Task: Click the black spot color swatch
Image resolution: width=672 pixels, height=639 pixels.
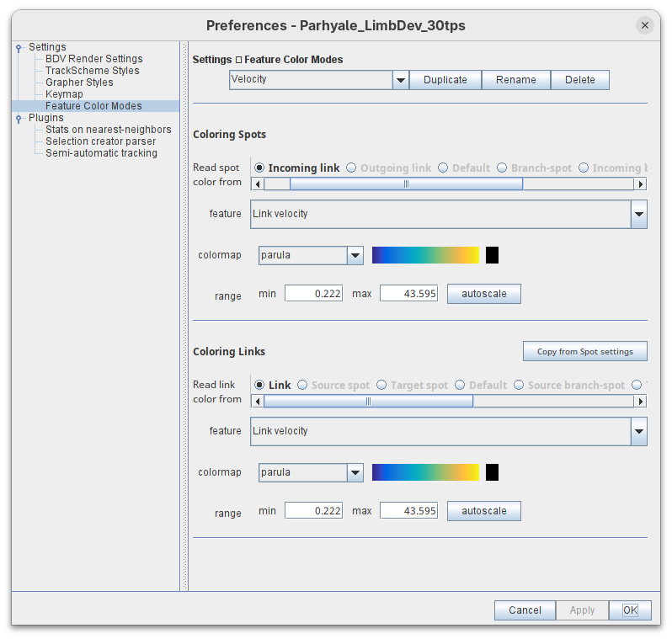Action: point(492,255)
